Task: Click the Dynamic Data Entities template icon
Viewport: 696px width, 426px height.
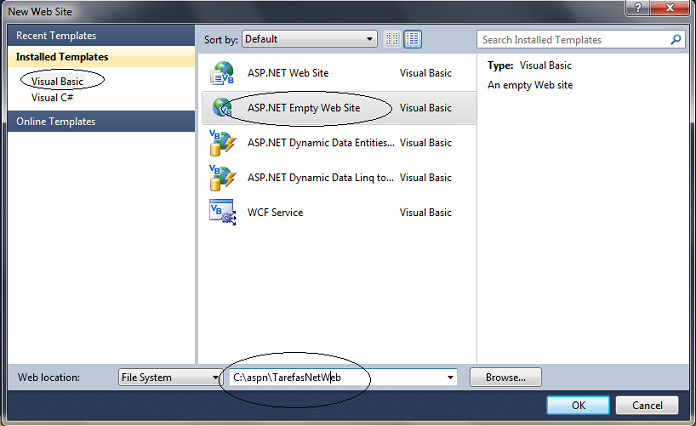Action: click(x=222, y=143)
